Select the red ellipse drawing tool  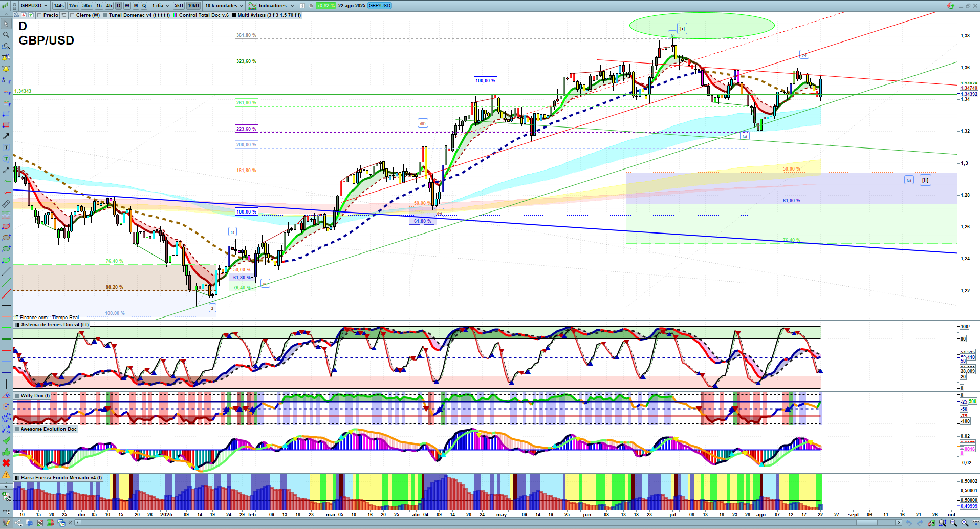pyautogui.click(x=6, y=226)
